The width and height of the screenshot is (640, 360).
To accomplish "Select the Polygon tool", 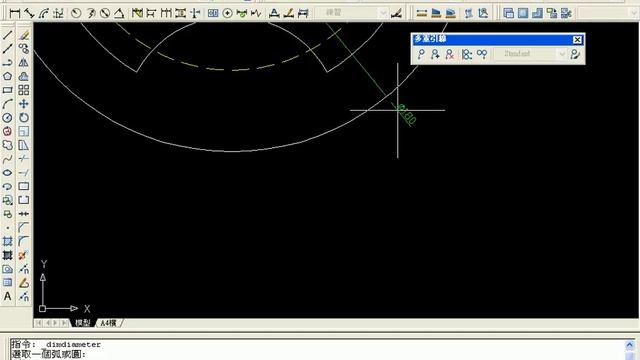I will pyautogui.click(x=7, y=76).
